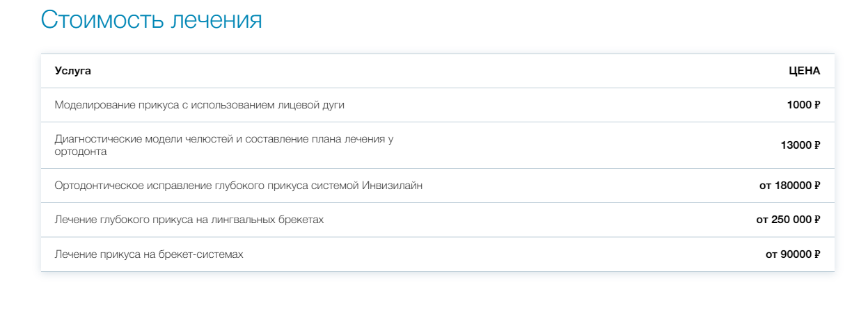
Task: Select the ЦЕНА column header
Action: coord(805,71)
